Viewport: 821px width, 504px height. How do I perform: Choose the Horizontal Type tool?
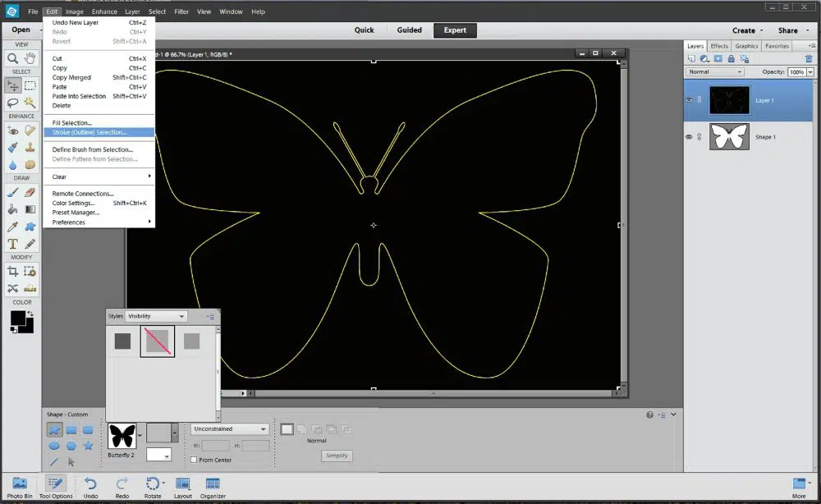click(x=13, y=244)
